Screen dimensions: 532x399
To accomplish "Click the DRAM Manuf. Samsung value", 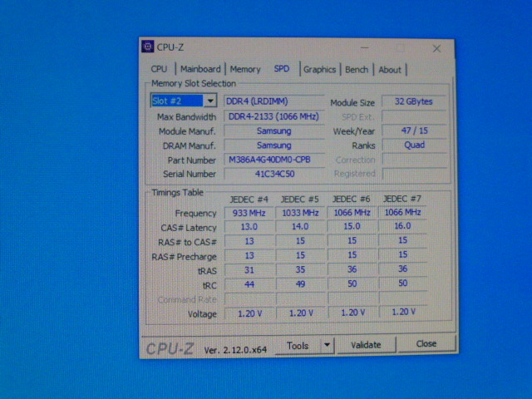I will (273, 145).
